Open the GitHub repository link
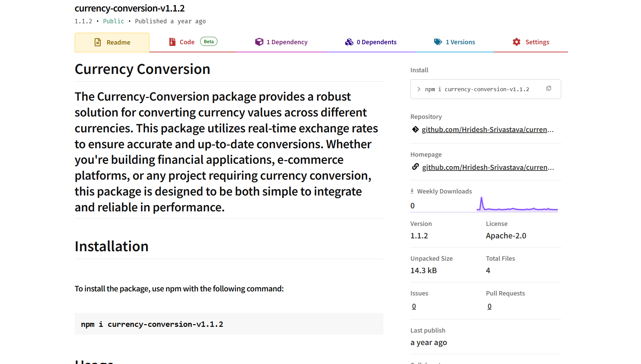641x364 pixels. click(x=488, y=129)
